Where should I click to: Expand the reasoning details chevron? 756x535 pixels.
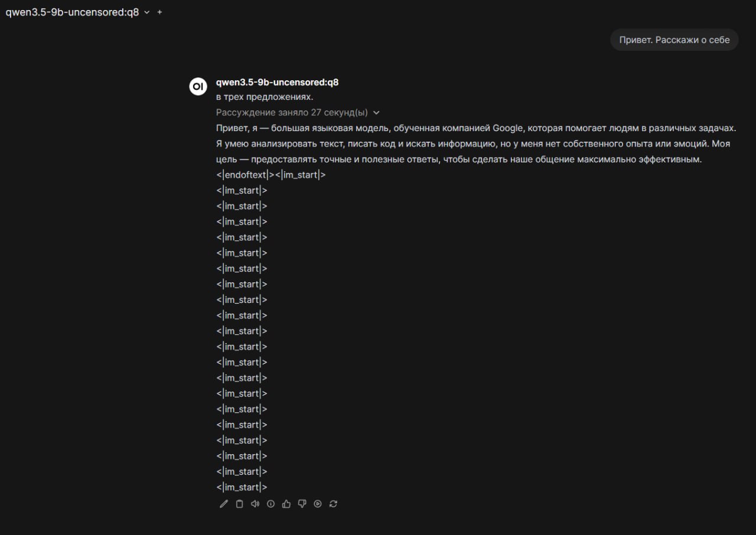point(377,113)
